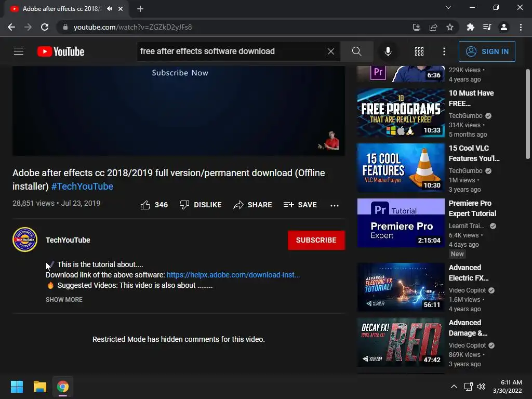The width and height of the screenshot is (532, 399).
Task: Open 10 Free Programs video thumbnail
Action: [401, 113]
